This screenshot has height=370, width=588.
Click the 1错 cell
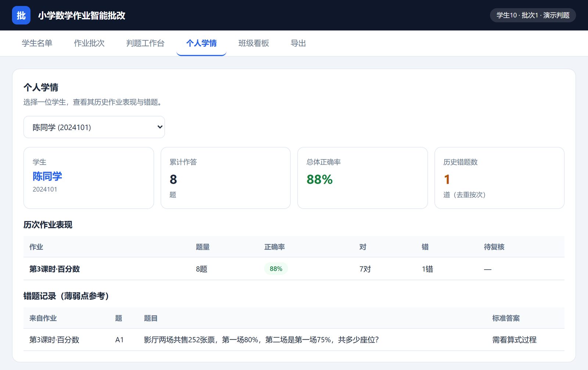427,269
